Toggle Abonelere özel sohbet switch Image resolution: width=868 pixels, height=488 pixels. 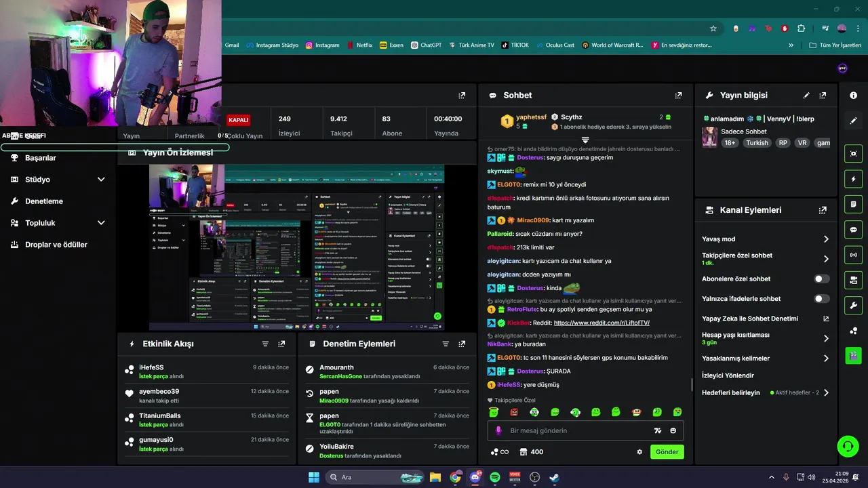point(821,279)
